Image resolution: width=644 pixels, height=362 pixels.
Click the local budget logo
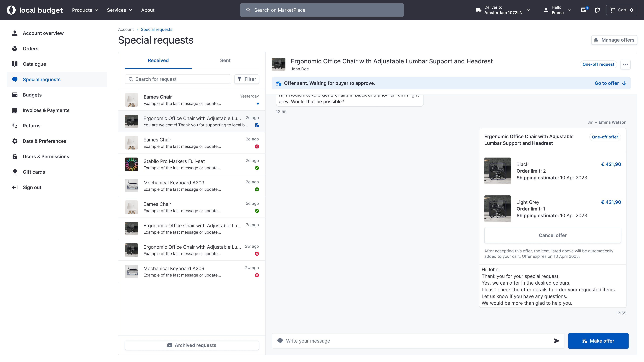click(35, 10)
